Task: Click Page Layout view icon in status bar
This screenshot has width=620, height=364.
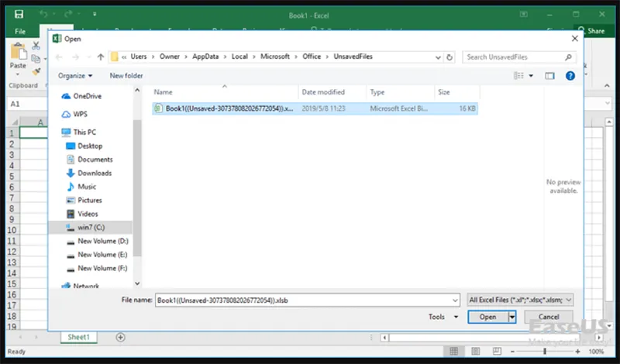Action: pyautogui.click(x=475, y=351)
